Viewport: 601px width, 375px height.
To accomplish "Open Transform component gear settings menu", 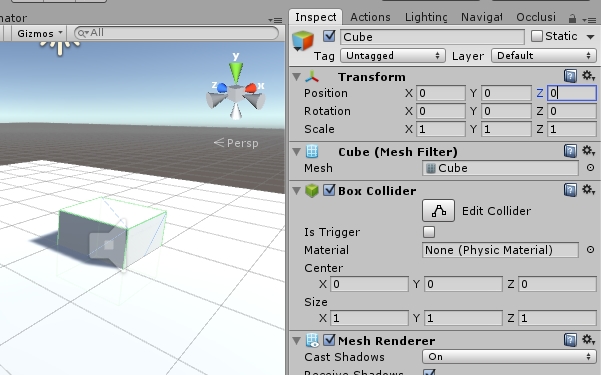I will (x=588, y=76).
